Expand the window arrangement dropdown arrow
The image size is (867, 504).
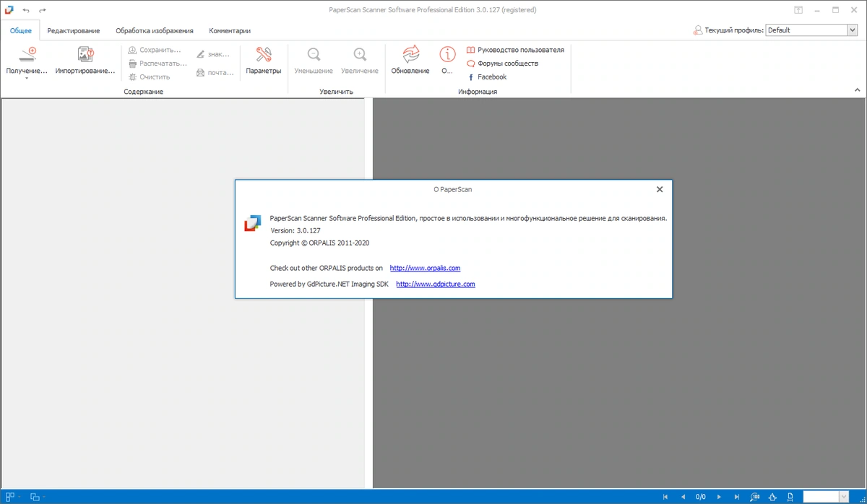[x=44, y=497]
